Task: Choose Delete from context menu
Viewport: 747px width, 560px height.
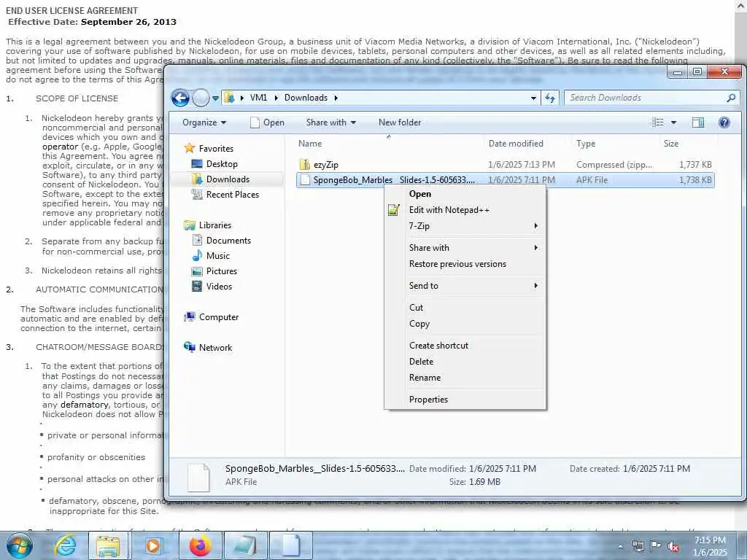Action: click(421, 362)
